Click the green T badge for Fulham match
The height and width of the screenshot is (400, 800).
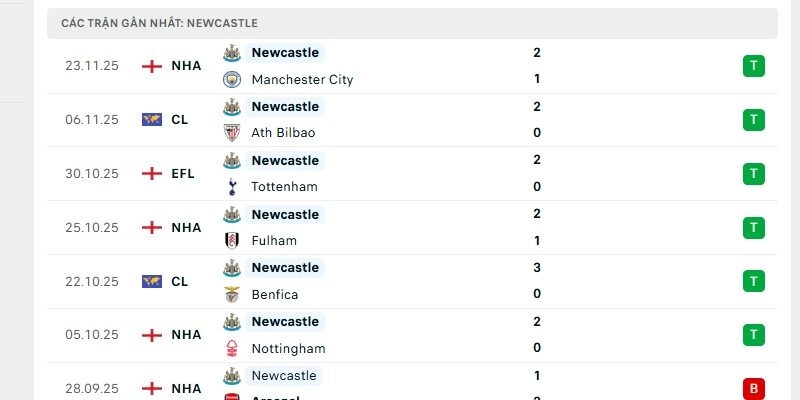[x=753, y=228]
